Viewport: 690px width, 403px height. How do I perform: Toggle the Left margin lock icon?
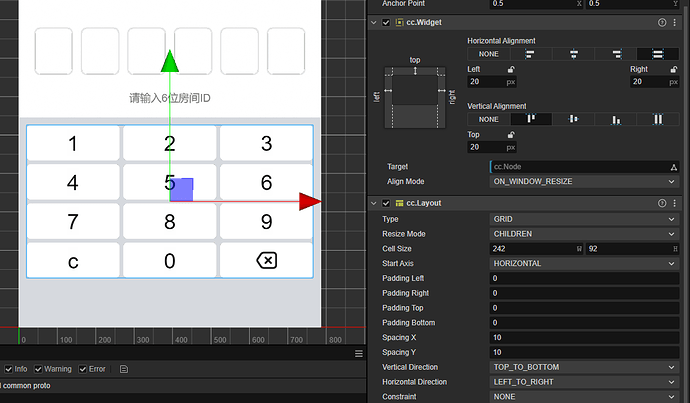pos(511,70)
